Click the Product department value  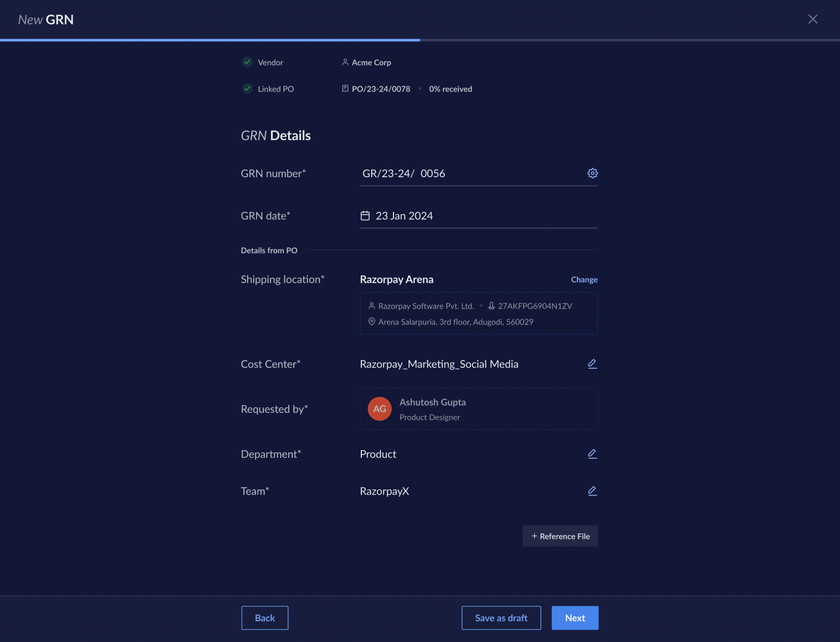point(378,454)
